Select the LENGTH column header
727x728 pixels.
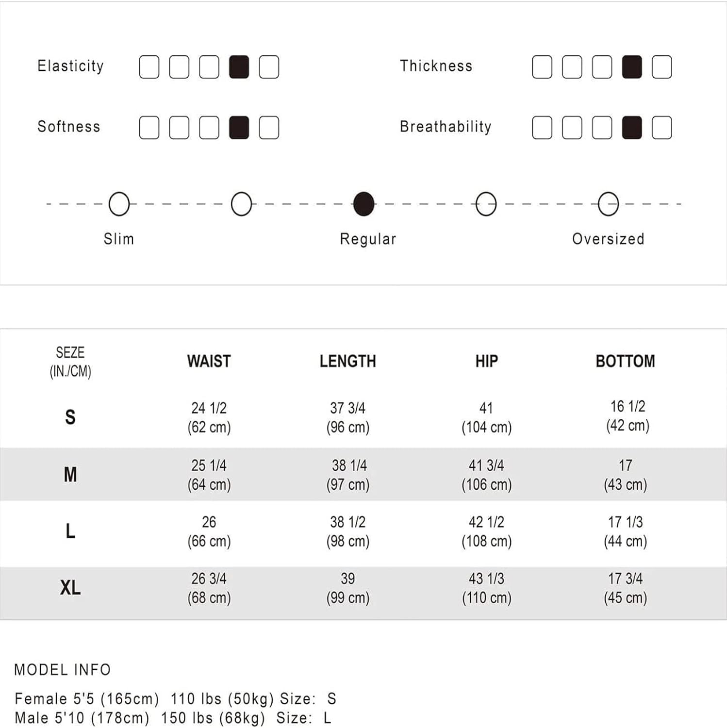pos(348,361)
